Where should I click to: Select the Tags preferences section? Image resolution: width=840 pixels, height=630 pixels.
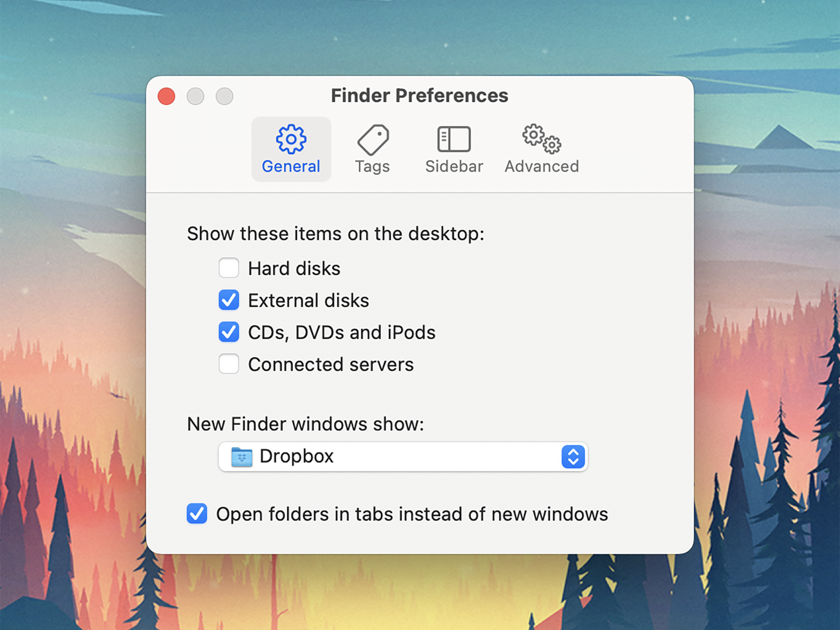(373, 149)
